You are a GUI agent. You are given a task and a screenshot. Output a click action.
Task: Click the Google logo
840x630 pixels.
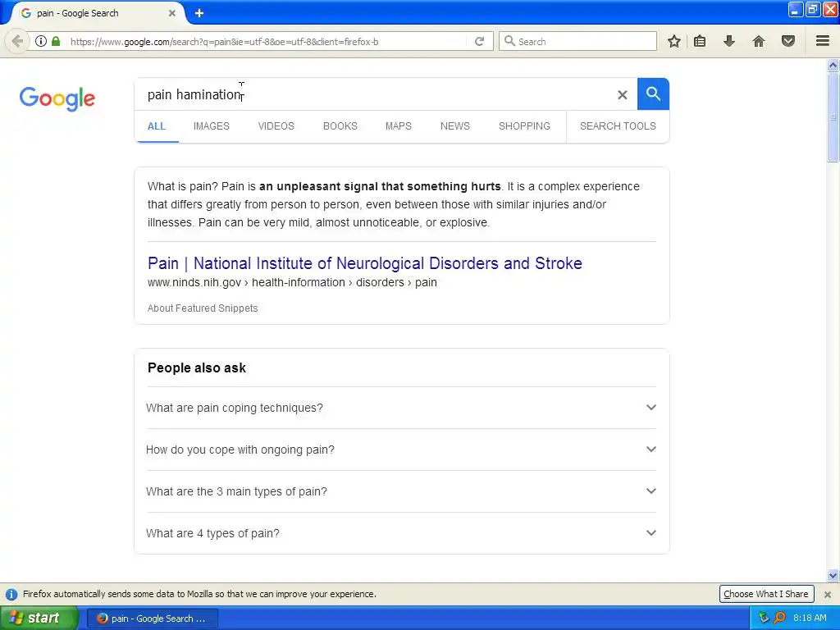(57, 98)
